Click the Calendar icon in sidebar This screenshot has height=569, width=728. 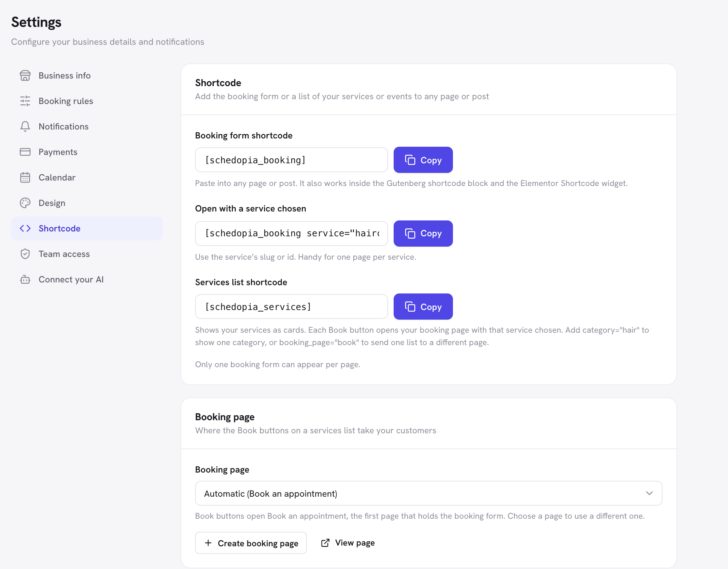(25, 177)
